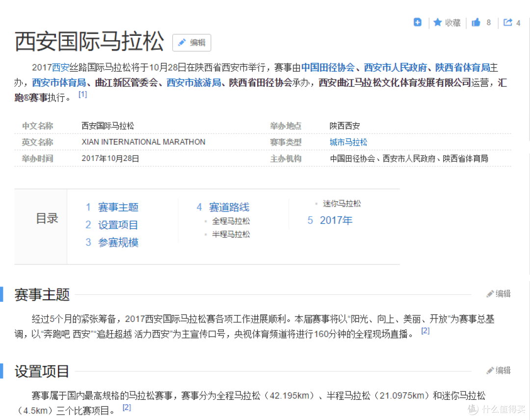Click the 英文名称 table label
This screenshot has height=420, width=530.
(x=37, y=142)
